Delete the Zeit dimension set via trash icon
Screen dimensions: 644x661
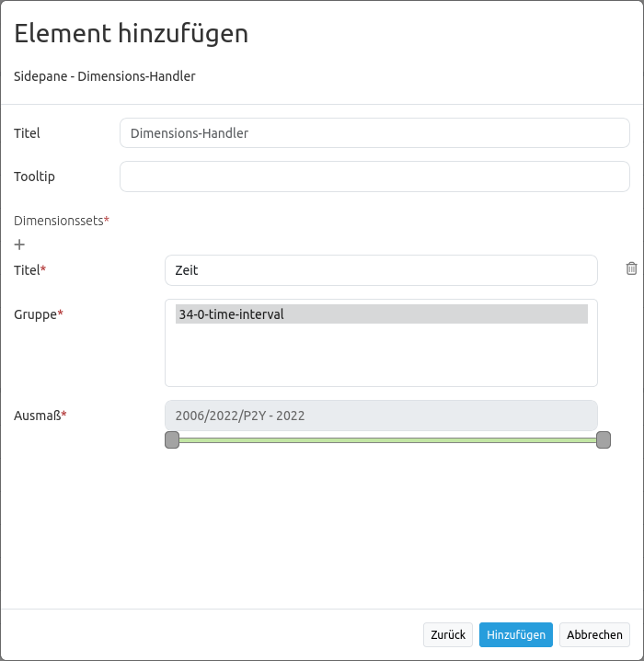[x=631, y=268]
